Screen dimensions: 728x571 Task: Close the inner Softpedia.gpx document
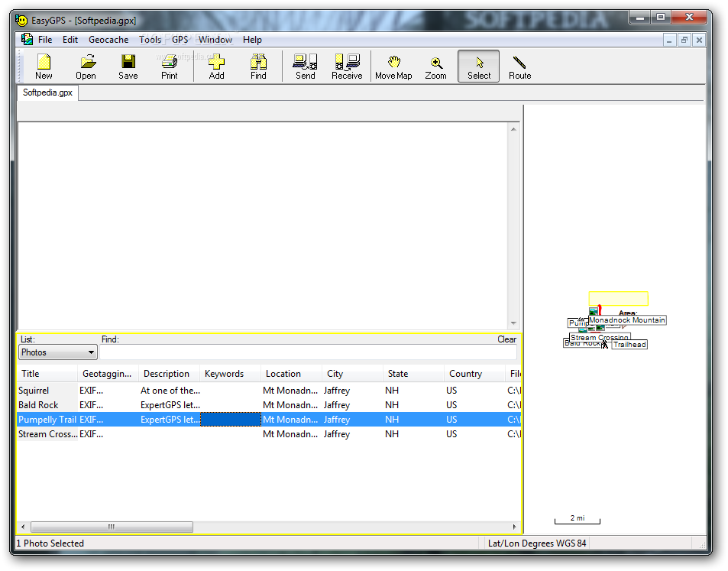click(699, 40)
